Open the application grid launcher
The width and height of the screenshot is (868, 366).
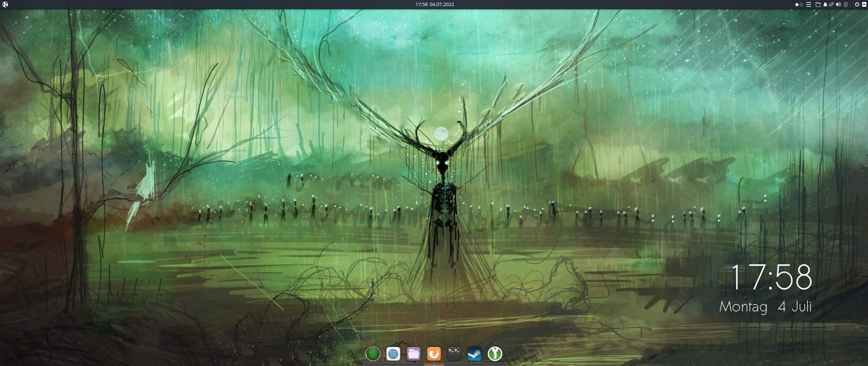click(393, 354)
